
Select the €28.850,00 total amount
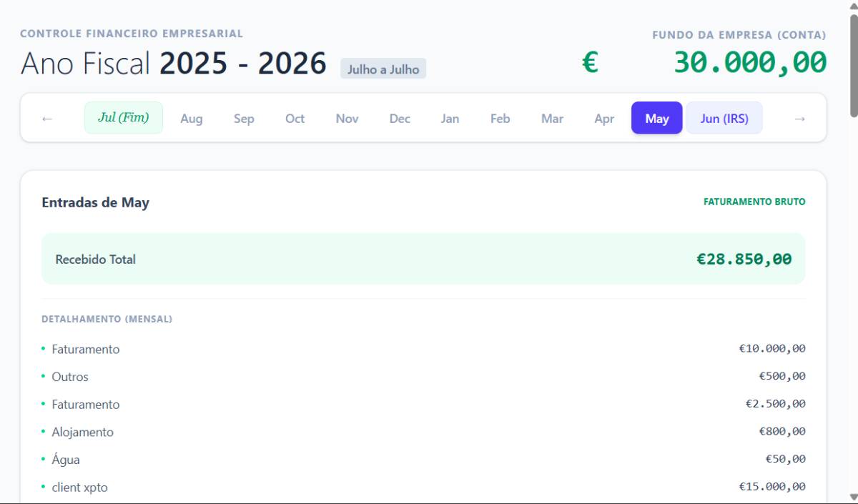click(744, 259)
